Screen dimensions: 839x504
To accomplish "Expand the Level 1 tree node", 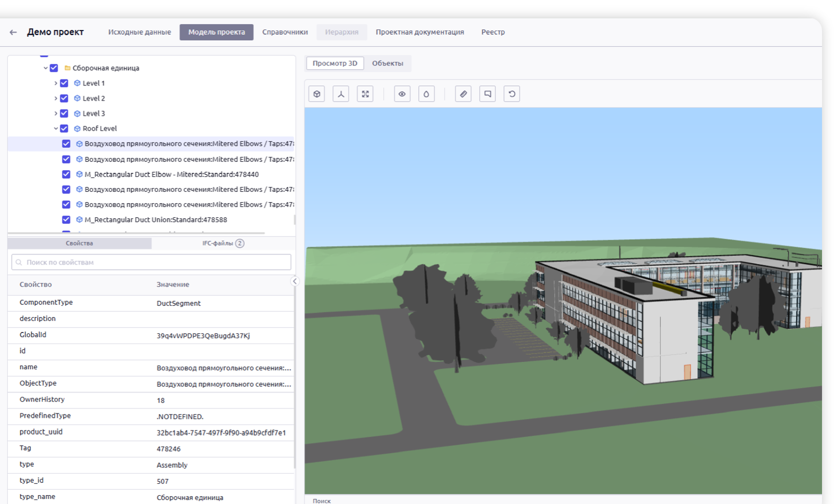I will click(56, 83).
